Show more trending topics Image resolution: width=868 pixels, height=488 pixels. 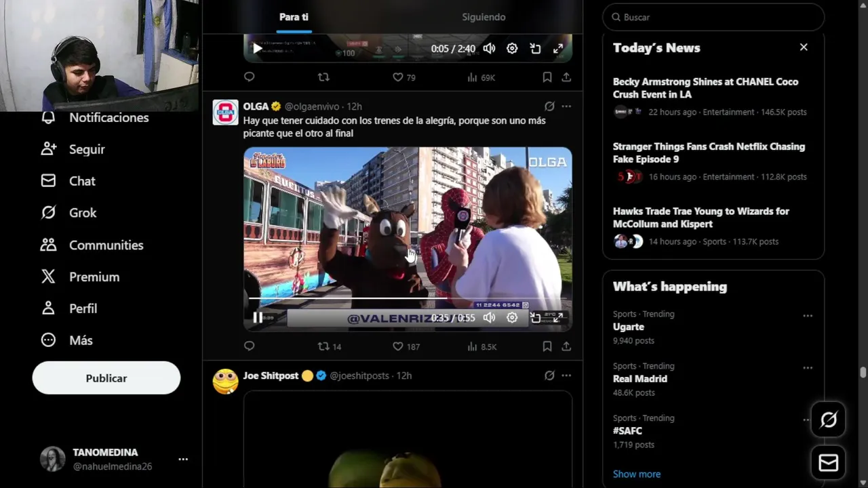click(637, 474)
